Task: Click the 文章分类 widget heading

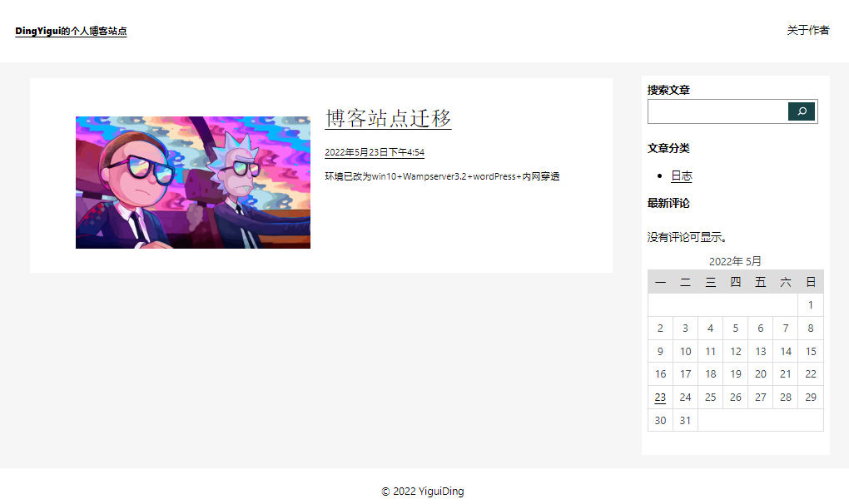Action: point(668,149)
